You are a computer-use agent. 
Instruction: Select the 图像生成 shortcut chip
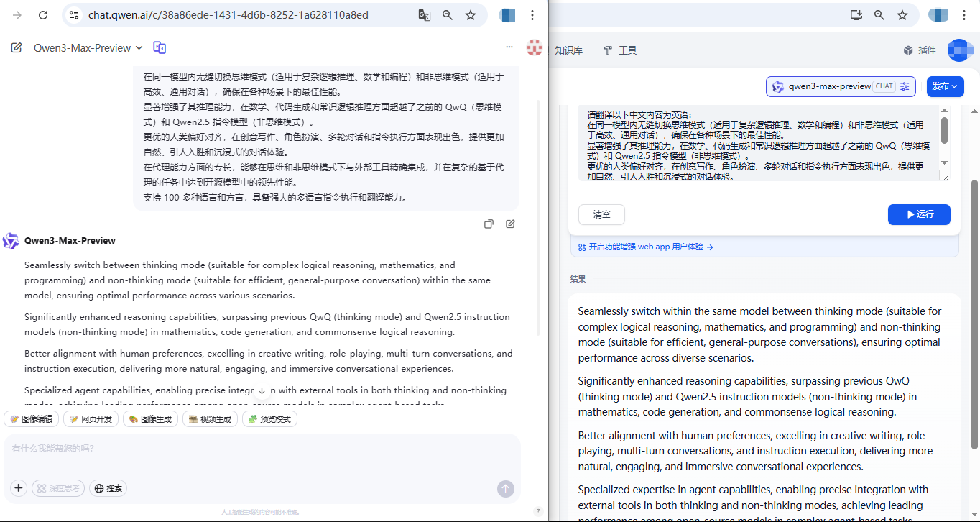[151, 419]
